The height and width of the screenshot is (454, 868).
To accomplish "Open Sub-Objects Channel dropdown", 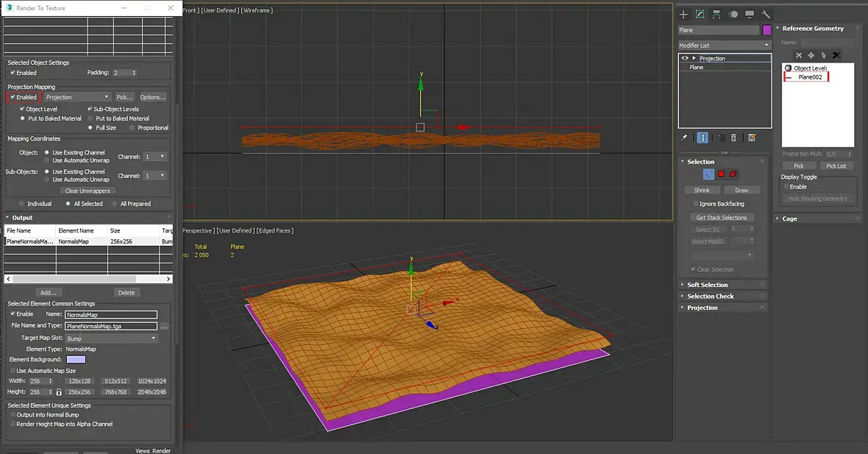I will coord(154,176).
